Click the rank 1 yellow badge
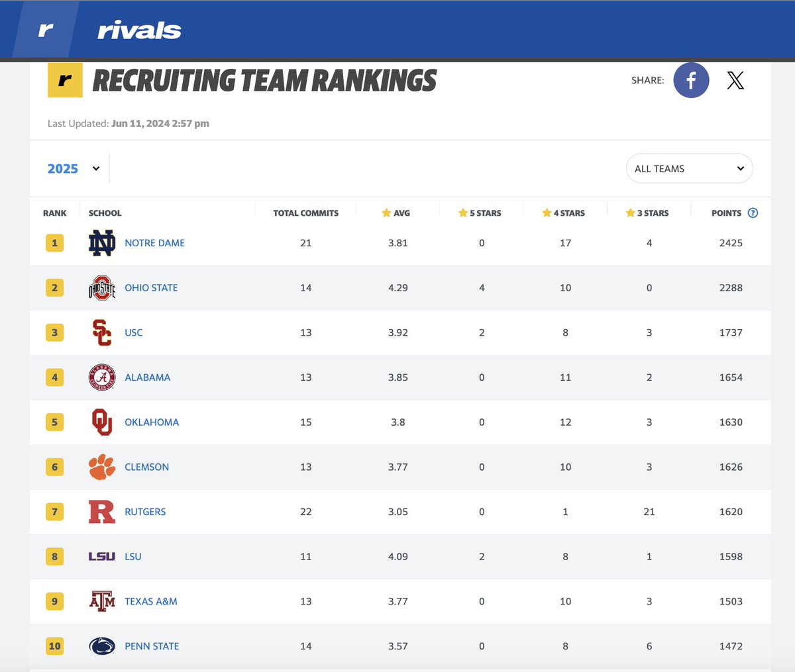This screenshot has width=795, height=672. click(x=55, y=243)
